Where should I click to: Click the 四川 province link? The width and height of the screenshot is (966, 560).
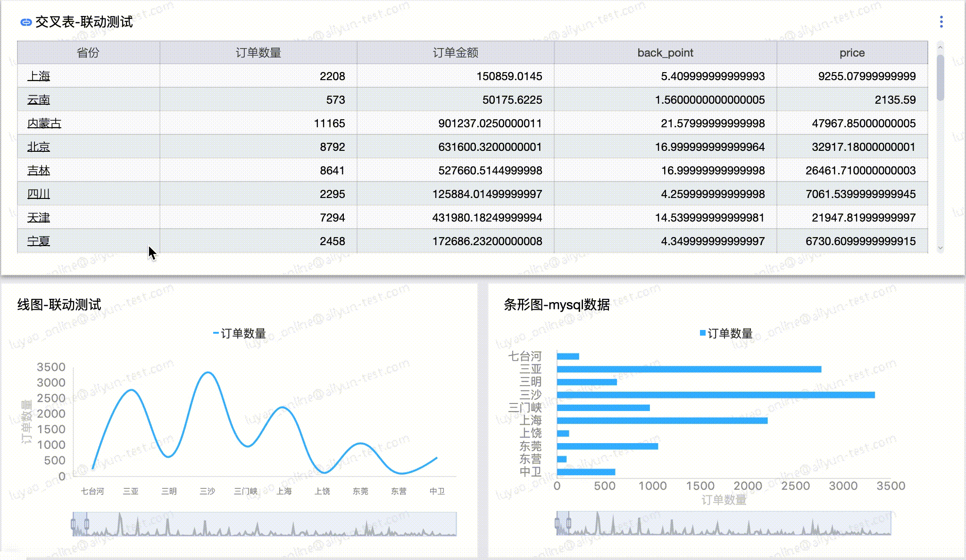(x=39, y=194)
